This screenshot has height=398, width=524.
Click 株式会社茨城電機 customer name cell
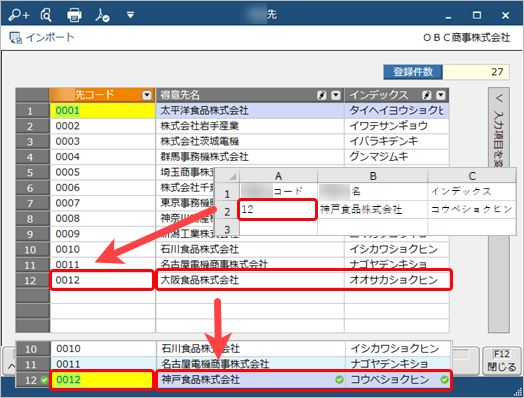pyautogui.click(x=250, y=141)
